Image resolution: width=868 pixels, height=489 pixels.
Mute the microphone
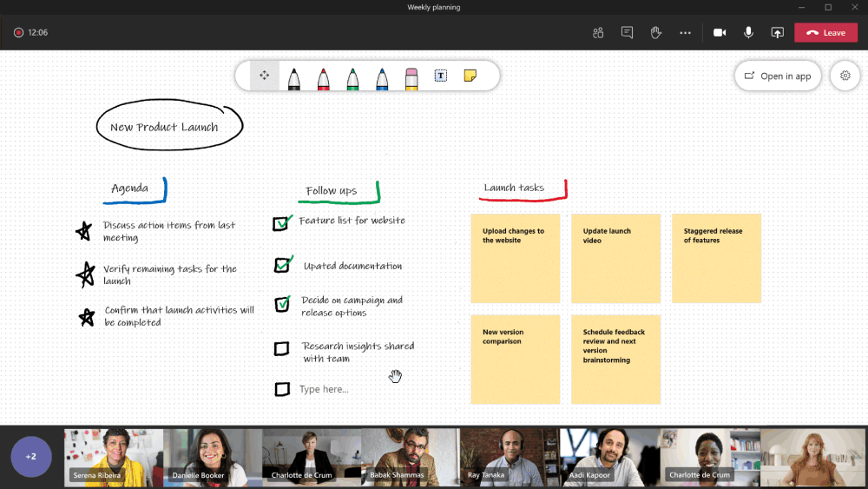pyautogui.click(x=748, y=33)
